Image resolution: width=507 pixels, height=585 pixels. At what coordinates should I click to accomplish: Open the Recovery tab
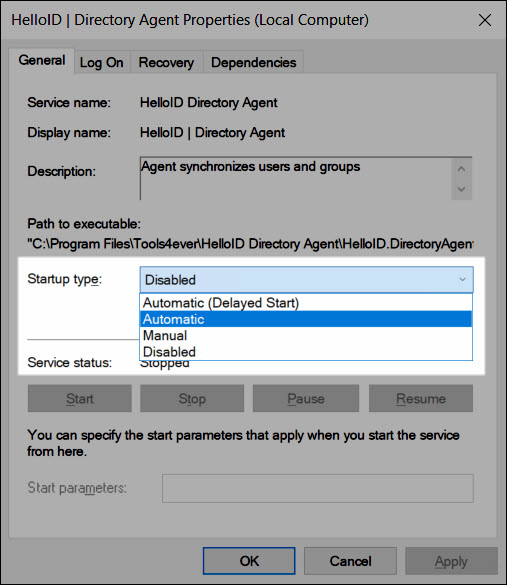pyautogui.click(x=166, y=62)
